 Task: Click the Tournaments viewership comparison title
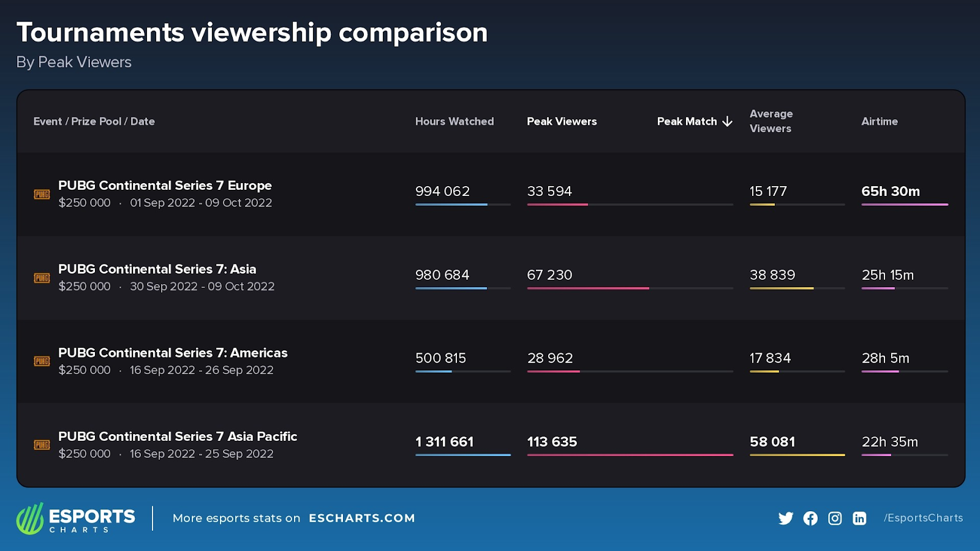point(252,32)
